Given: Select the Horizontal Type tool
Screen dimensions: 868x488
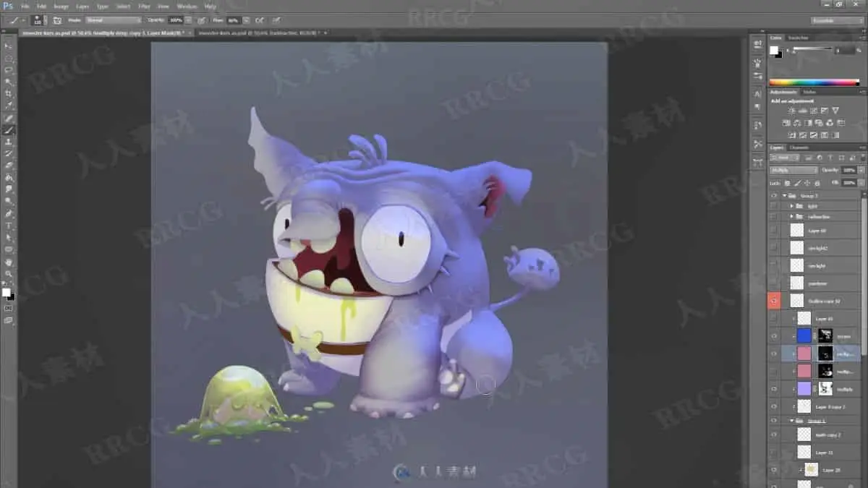Looking at the screenshot, I should [9, 226].
